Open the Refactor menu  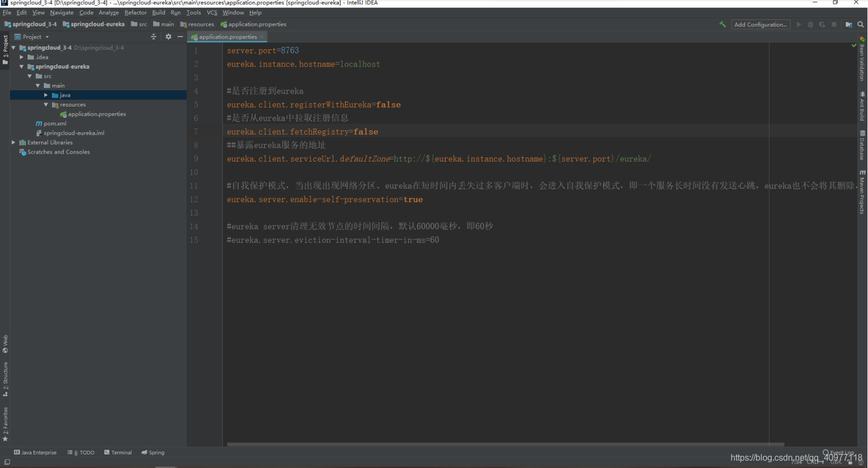(x=135, y=12)
